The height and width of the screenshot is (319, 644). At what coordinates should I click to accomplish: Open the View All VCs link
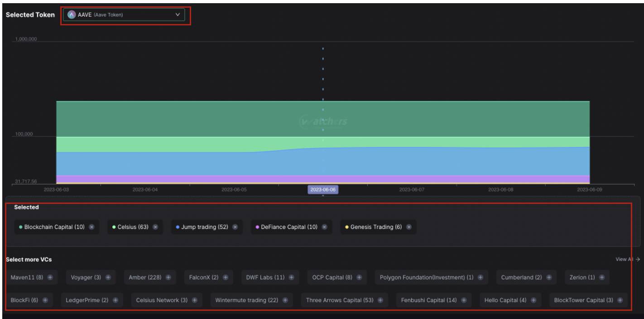(627, 259)
